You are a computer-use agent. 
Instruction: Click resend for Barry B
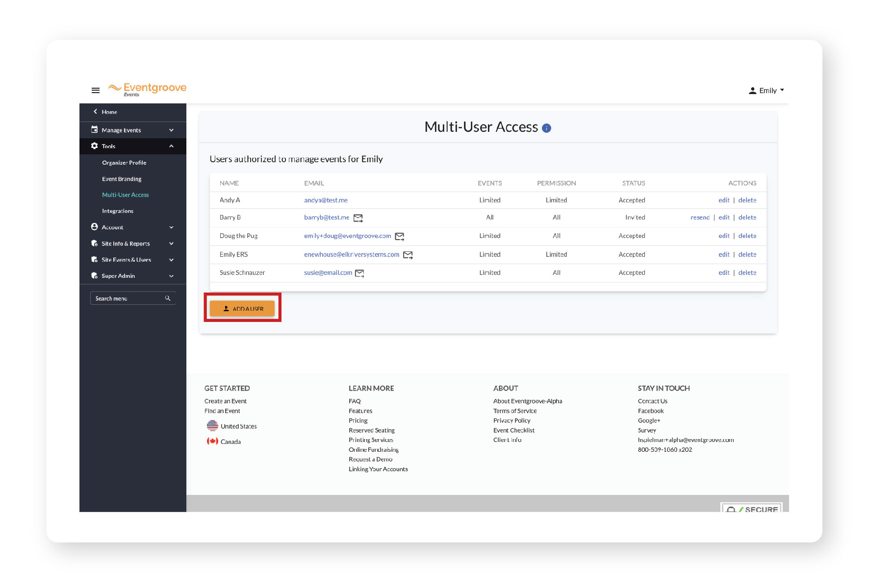tap(700, 218)
